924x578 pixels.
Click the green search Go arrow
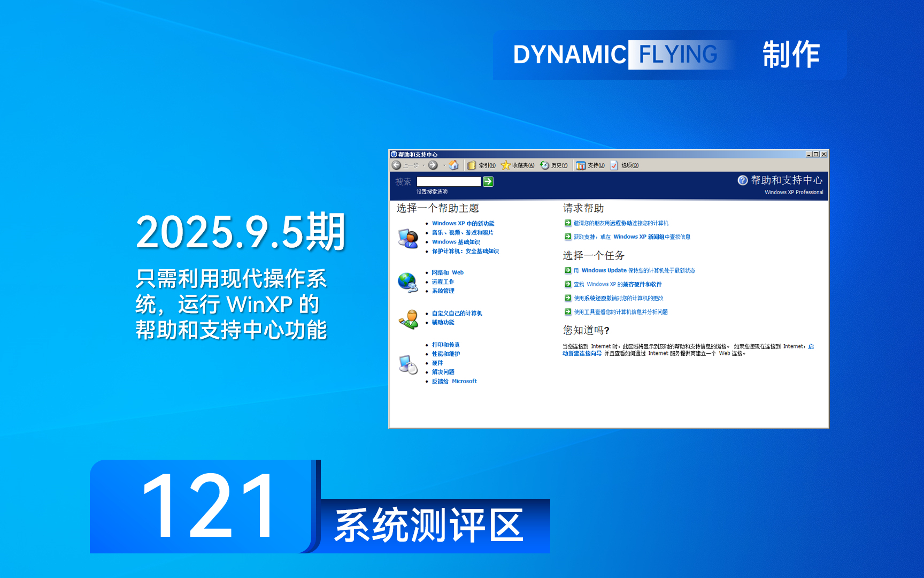(488, 181)
